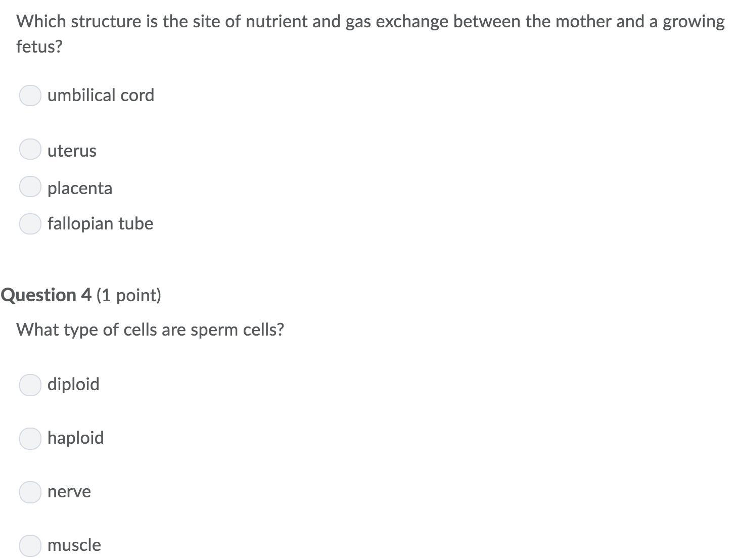Choose the 'haploid' radio button
The height and width of the screenshot is (560, 740).
30,439
